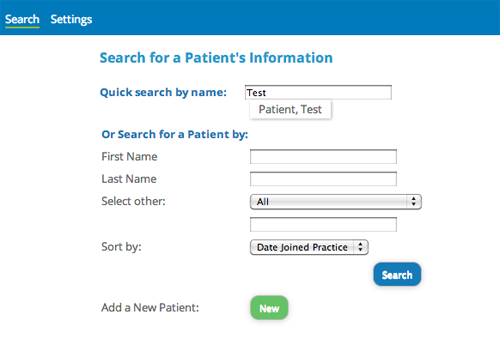
Task: Open the Settings tab
Action: (x=71, y=19)
